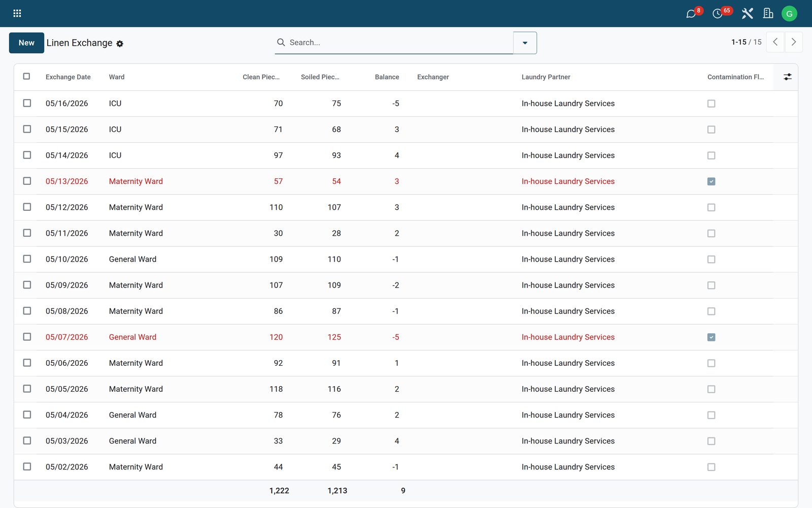Screen dimensions: 812x508
Task: Expand the search filter dropdown arrow
Action: pyautogui.click(x=525, y=43)
